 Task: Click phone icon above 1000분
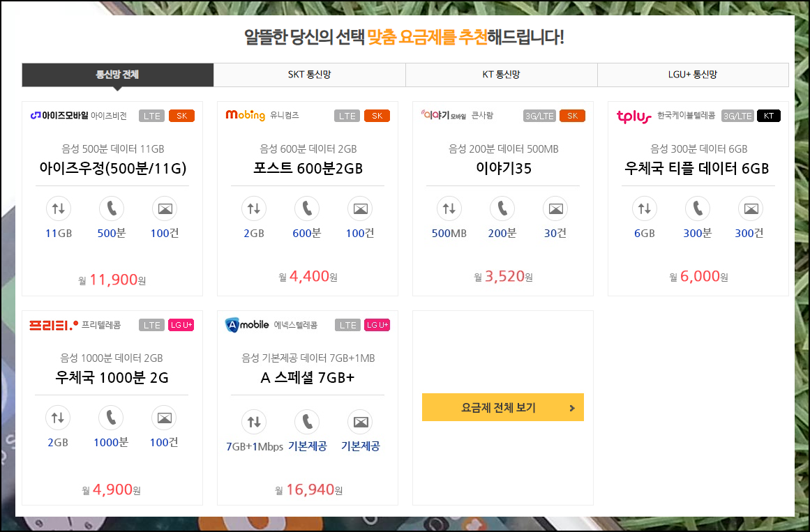pos(111,418)
